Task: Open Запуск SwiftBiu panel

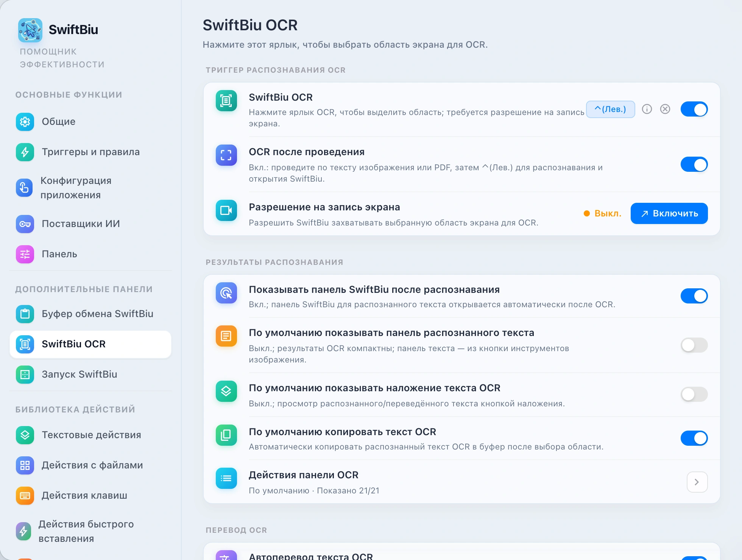Action: point(90,375)
